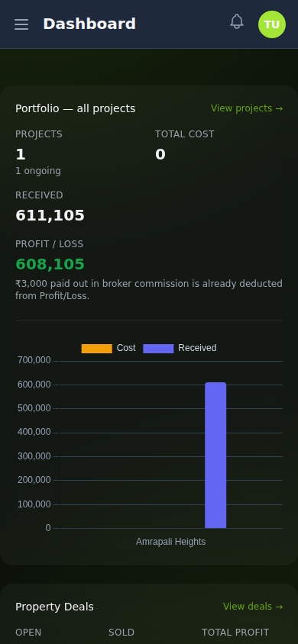Follow the View deals link
This screenshot has width=298, height=644.
pyautogui.click(x=253, y=606)
